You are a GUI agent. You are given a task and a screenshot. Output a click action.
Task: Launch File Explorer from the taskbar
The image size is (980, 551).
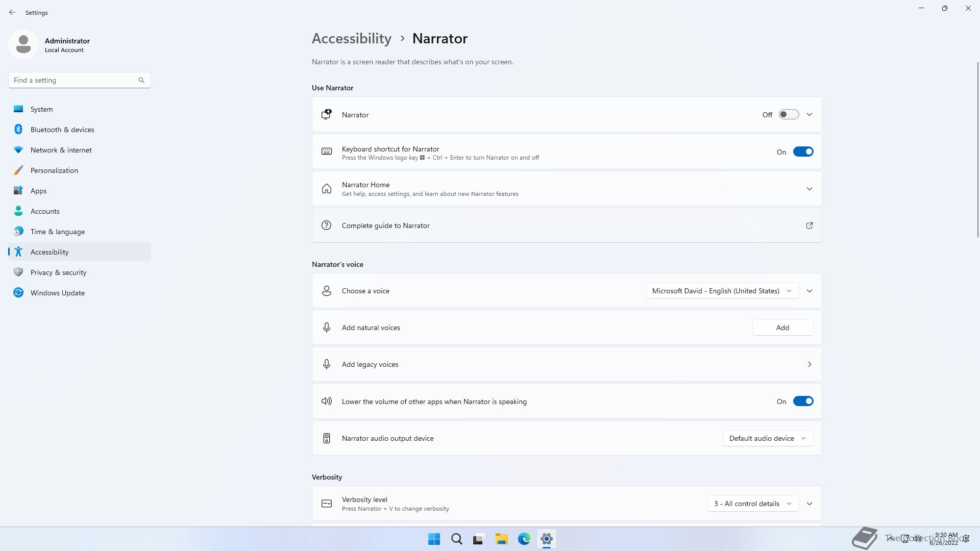[x=502, y=539]
